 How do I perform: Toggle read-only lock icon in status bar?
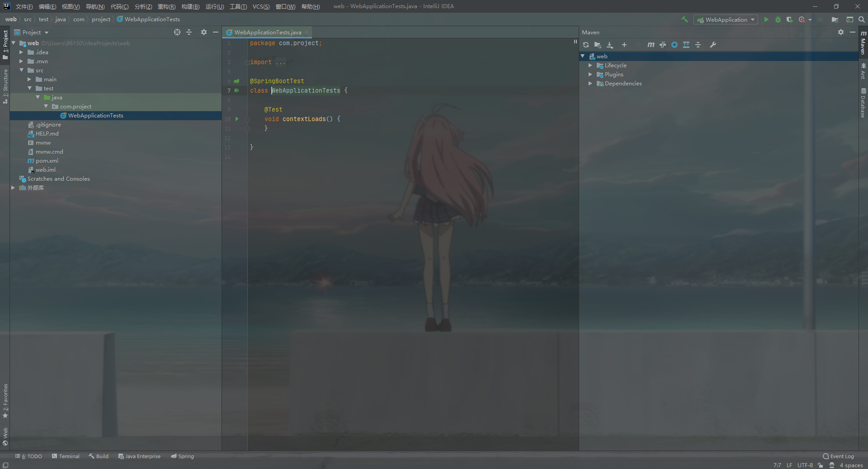820,465
